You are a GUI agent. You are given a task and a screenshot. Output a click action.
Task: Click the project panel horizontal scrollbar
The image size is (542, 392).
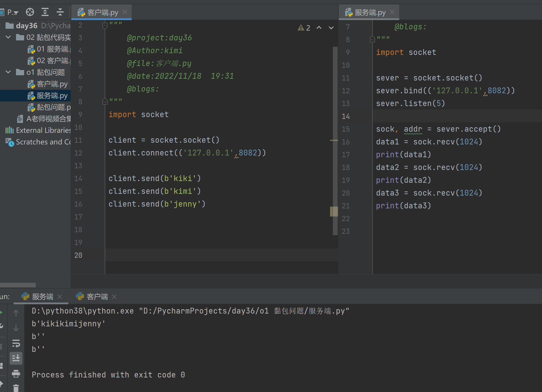point(18,285)
